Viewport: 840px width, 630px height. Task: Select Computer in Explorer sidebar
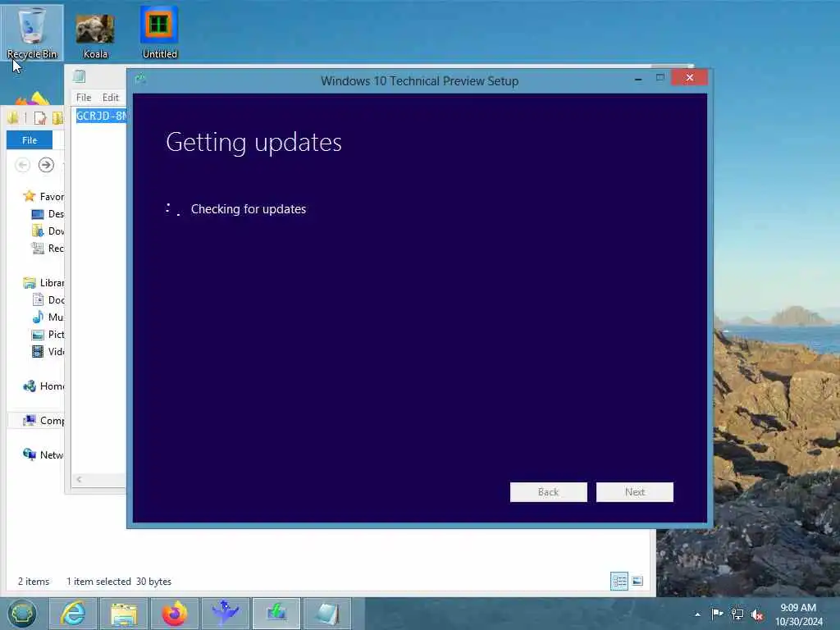click(x=44, y=421)
